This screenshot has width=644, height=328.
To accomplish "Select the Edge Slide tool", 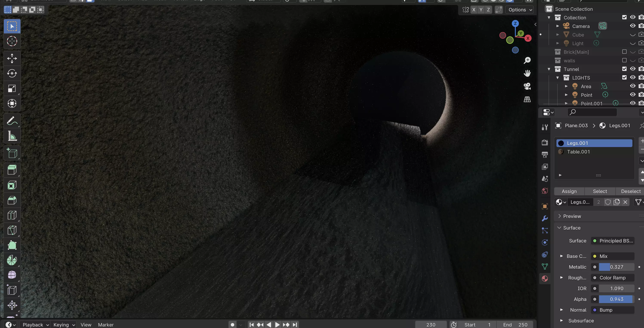I will (12, 290).
